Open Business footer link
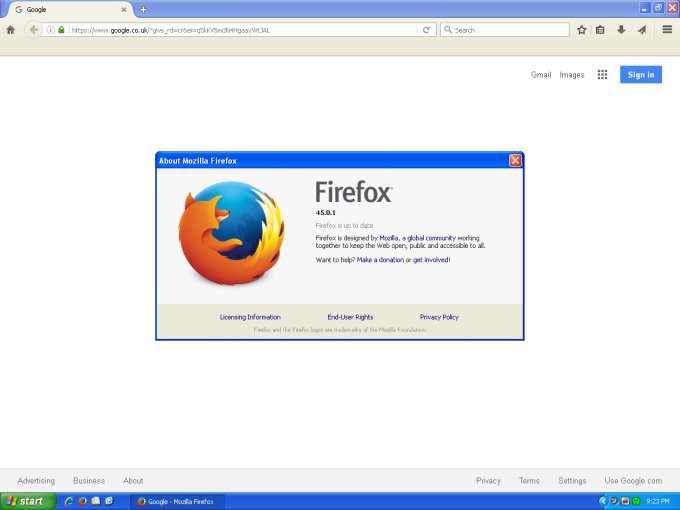The height and width of the screenshot is (510, 680). (89, 481)
